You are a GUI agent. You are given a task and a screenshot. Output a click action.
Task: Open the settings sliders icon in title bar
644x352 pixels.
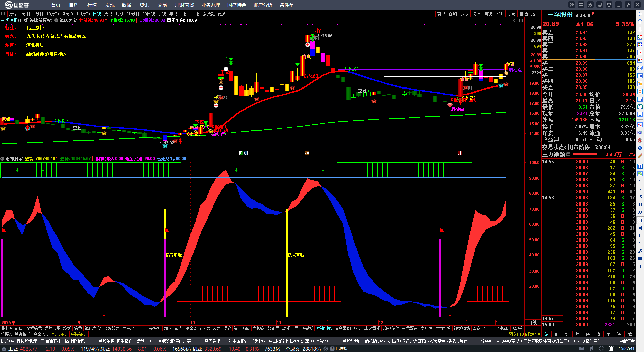(x=581, y=5)
